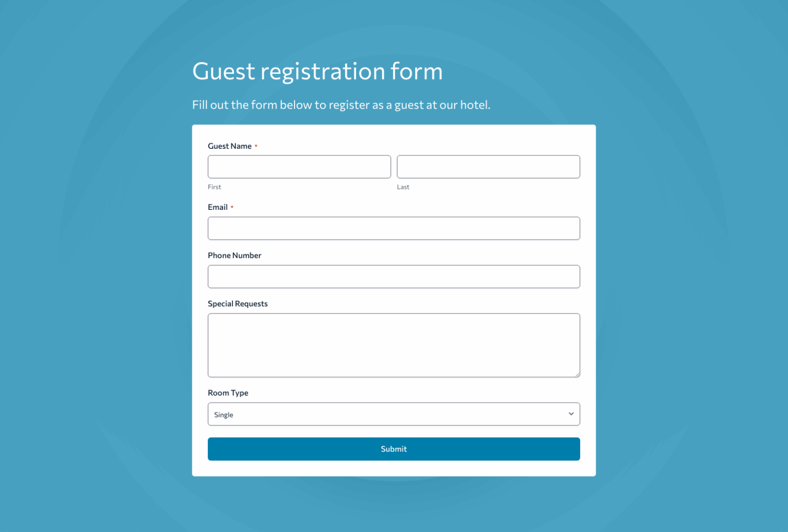Click the Room Type label

coord(228,392)
